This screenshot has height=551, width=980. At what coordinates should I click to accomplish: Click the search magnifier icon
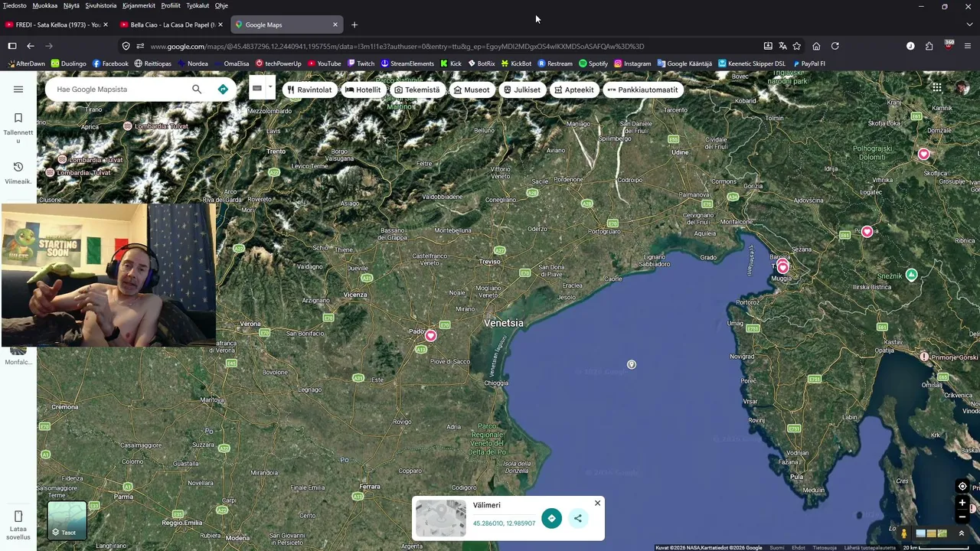point(197,90)
